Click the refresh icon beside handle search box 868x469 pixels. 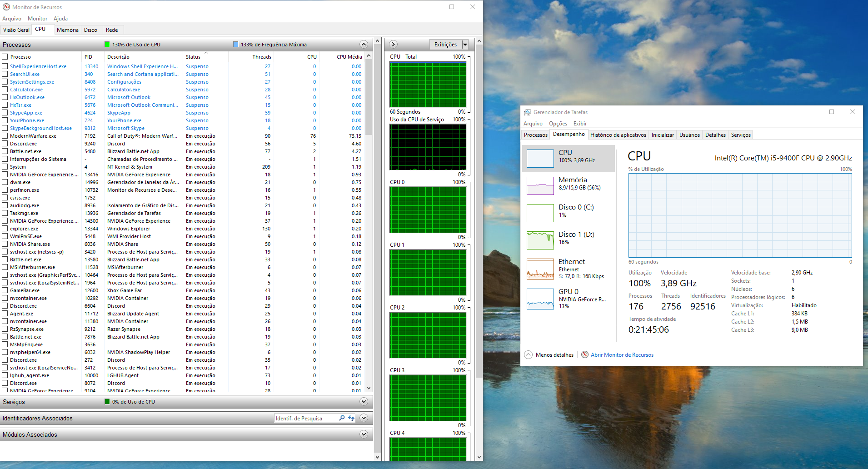pyautogui.click(x=351, y=418)
